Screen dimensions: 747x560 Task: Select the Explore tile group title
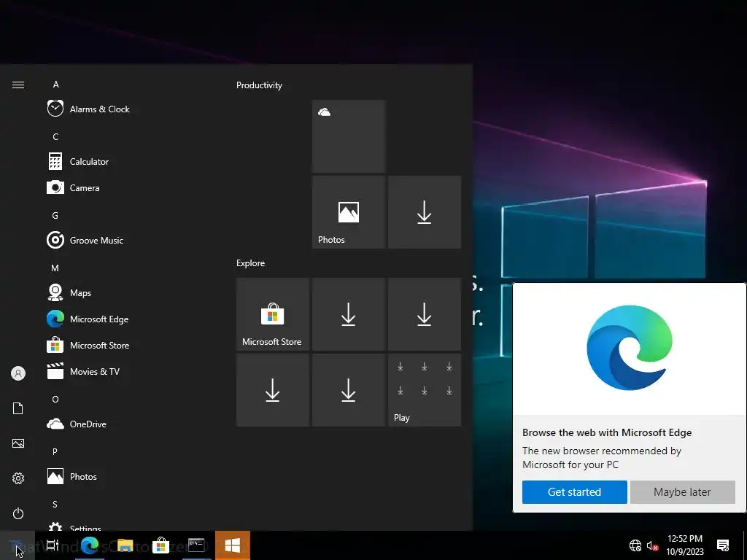pos(251,262)
